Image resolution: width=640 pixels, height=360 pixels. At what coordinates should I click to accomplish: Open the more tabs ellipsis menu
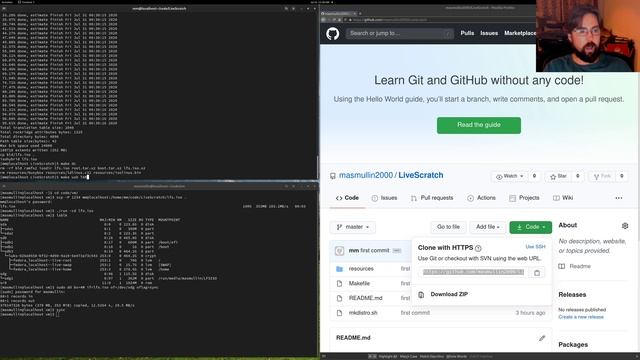tap(619, 198)
